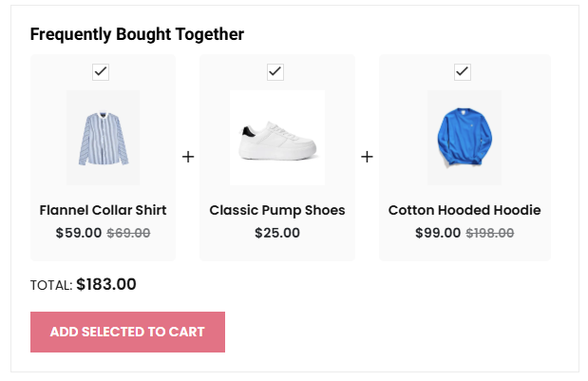Viewport: 588px width, 381px height.
Task: View the blue hoodie product image
Action: (464, 138)
